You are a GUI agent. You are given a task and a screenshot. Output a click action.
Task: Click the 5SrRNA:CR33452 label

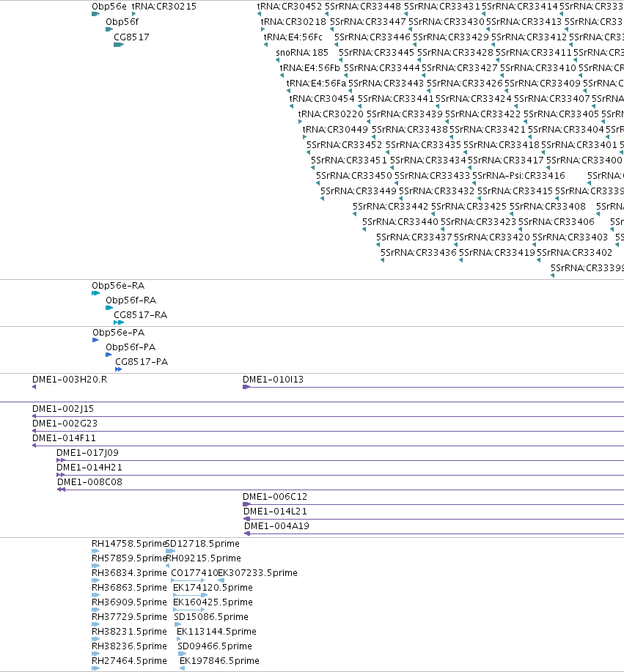point(345,145)
